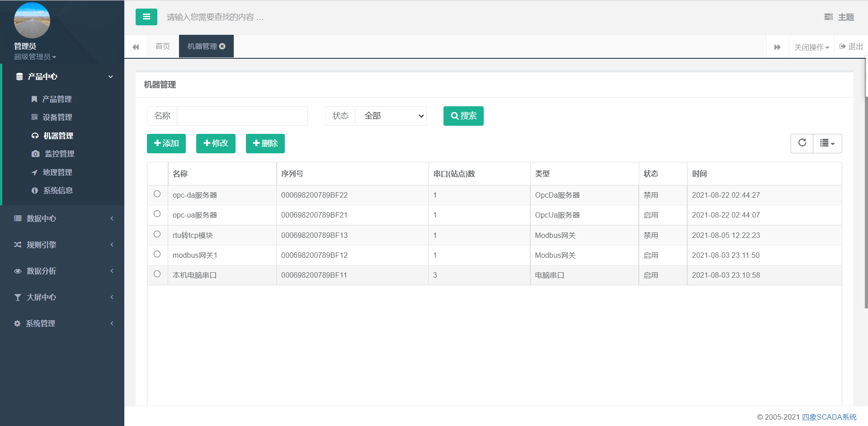The image size is (868, 426).
Task: Toggle the sidebar with the hamburger button
Action: click(x=146, y=17)
